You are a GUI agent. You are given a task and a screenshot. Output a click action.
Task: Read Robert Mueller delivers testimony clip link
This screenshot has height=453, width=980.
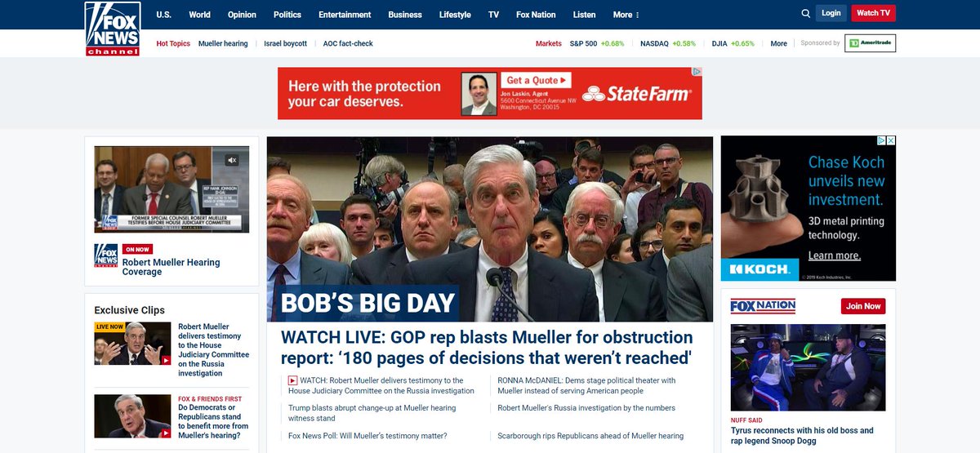click(214, 349)
